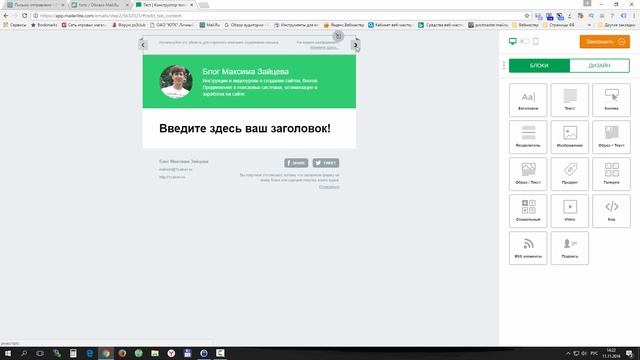Open the Windows notification center
The image size is (640, 360).
pos(630,353)
